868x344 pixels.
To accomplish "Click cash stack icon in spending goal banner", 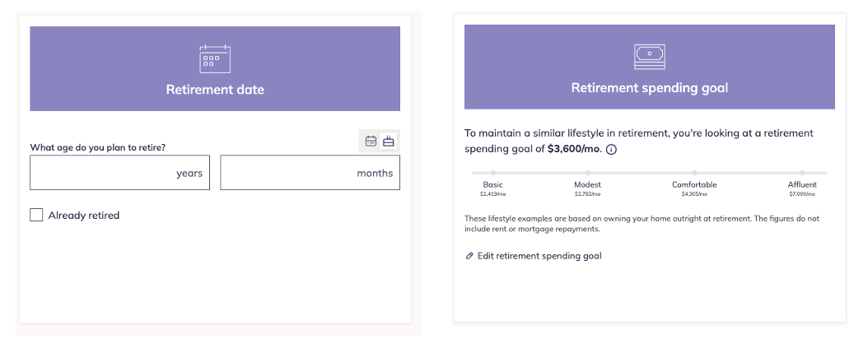I will [x=649, y=57].
